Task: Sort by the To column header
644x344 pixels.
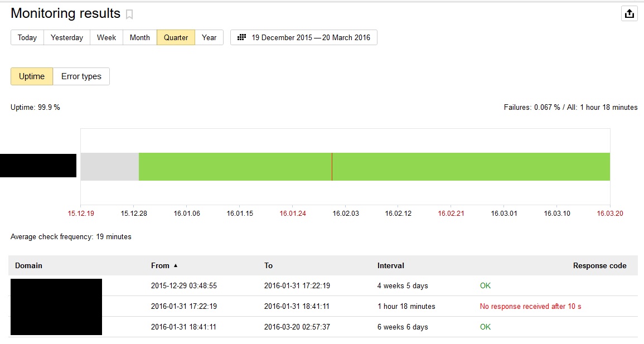Action: 268,265
